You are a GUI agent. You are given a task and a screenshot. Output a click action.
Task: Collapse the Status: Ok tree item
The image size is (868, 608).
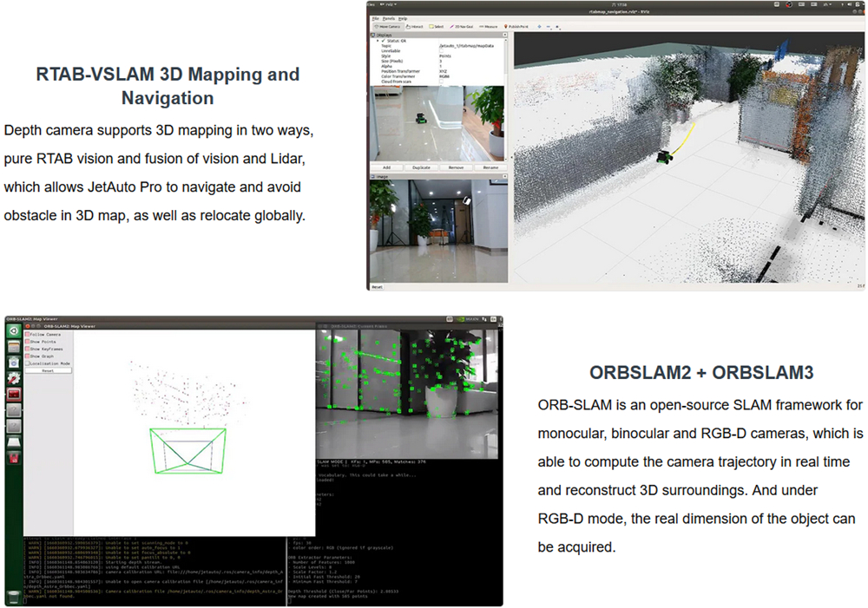tap(378, 40)
